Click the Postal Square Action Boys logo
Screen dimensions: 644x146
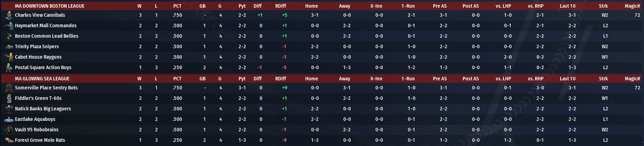pos(9,68)
